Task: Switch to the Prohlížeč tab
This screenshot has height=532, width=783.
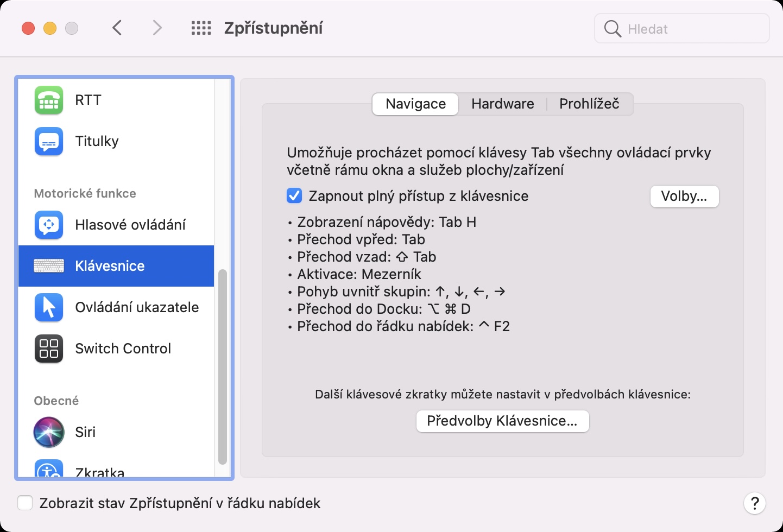Action: (x=589, y=104)
